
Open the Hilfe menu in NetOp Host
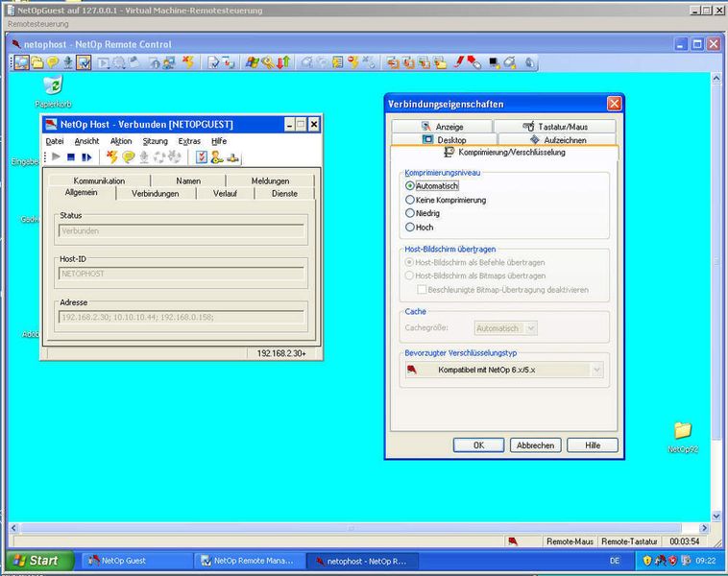(x=219, y=141)
